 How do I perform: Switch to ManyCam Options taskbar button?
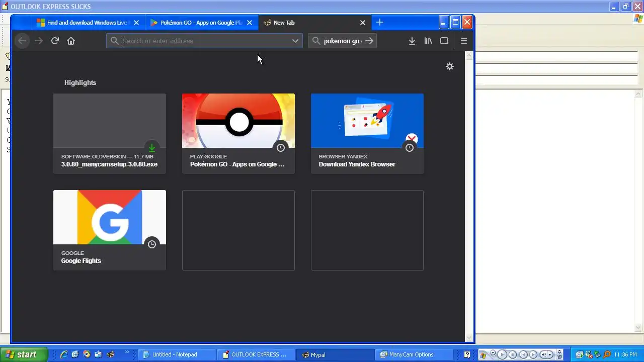point(415,354)
